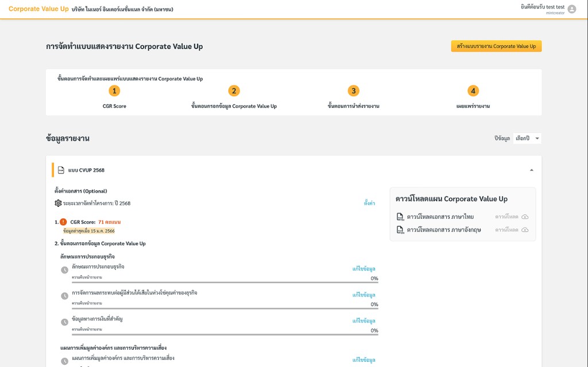588x367 pixels.
Task: Click the Thai document download file icon
Action: 400,217
